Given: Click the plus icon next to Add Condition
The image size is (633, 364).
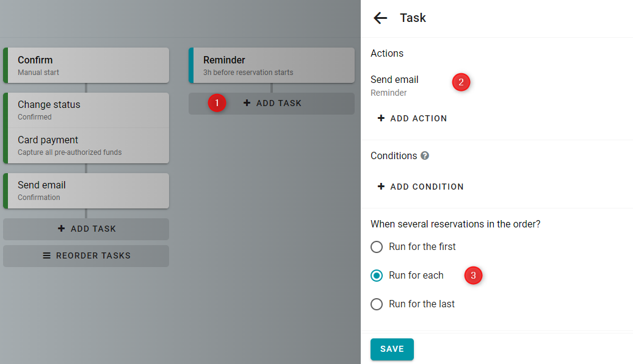Looking at the screenshot, I should 381,186.
